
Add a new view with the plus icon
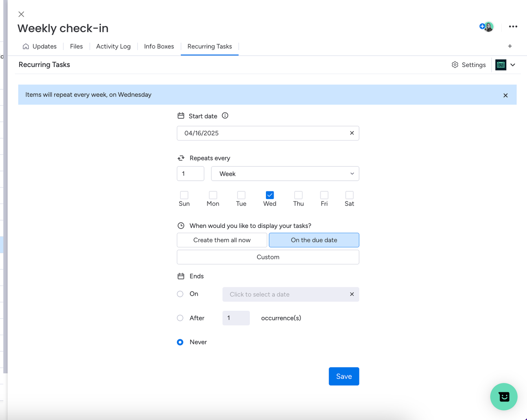click(510, 46)
